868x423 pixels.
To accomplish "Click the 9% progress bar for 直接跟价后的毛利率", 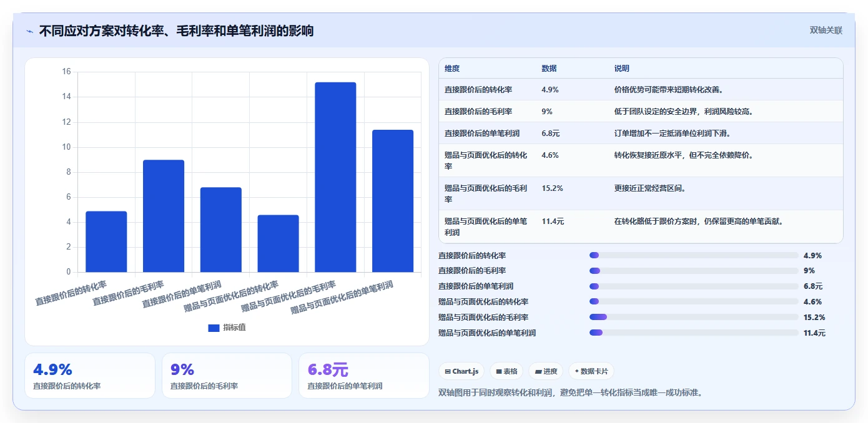I will tap(694, 271).
